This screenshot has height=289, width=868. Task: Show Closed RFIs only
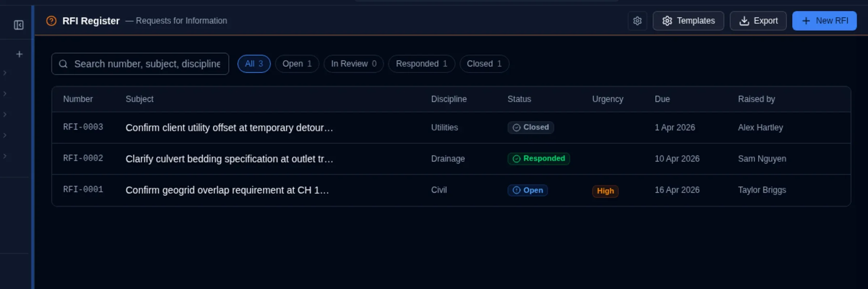[484, 64]
